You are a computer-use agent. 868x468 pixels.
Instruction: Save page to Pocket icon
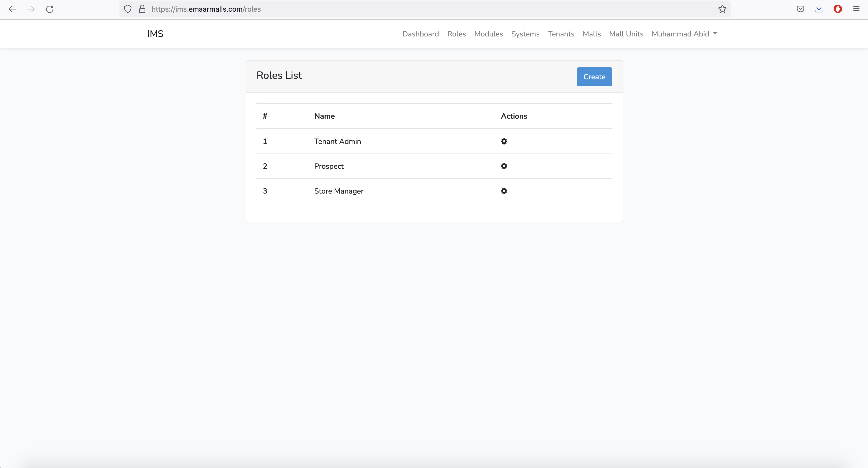tap(801, 9)
